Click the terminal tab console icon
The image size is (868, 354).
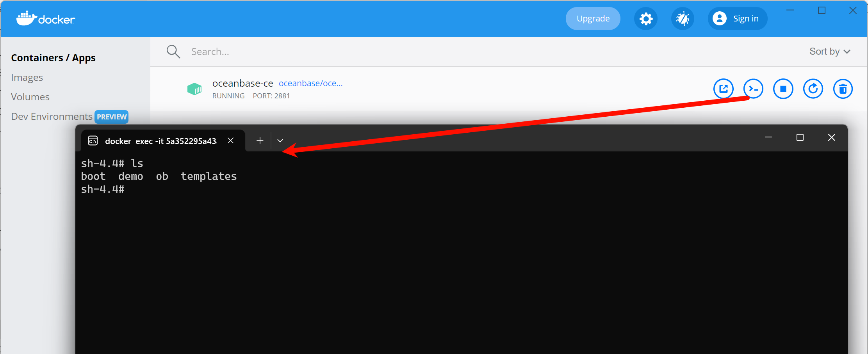tap(93, 141)
